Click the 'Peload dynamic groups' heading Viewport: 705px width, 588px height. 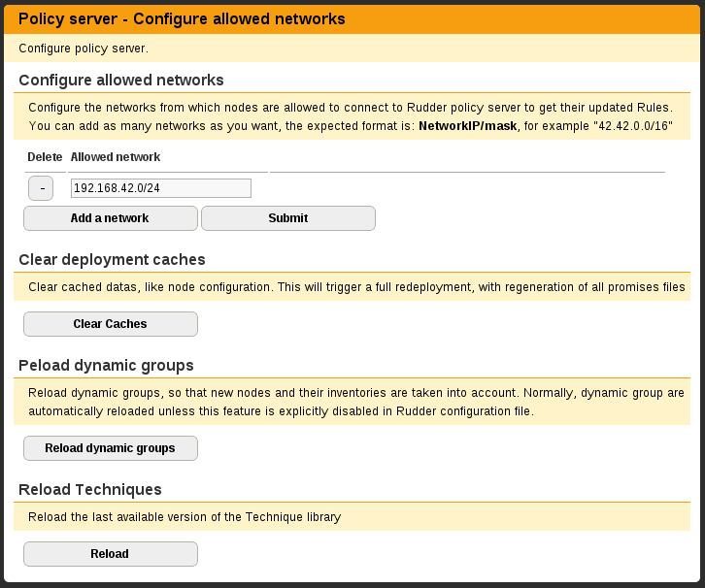pyautogui.click(x=106, y=366)
